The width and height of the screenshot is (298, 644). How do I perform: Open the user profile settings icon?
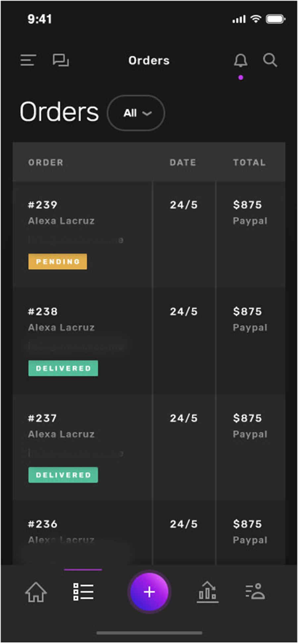pyautogui.click(x=255, y=592)
